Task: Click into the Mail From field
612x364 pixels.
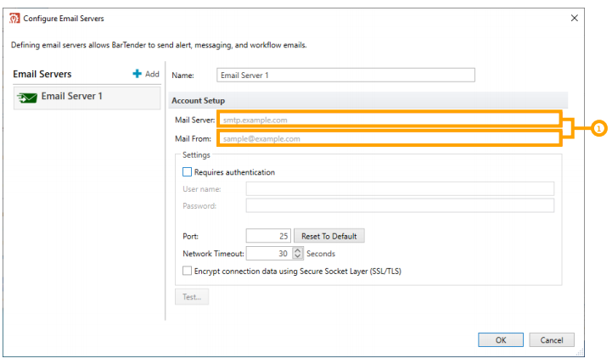Action: [390, 138]
